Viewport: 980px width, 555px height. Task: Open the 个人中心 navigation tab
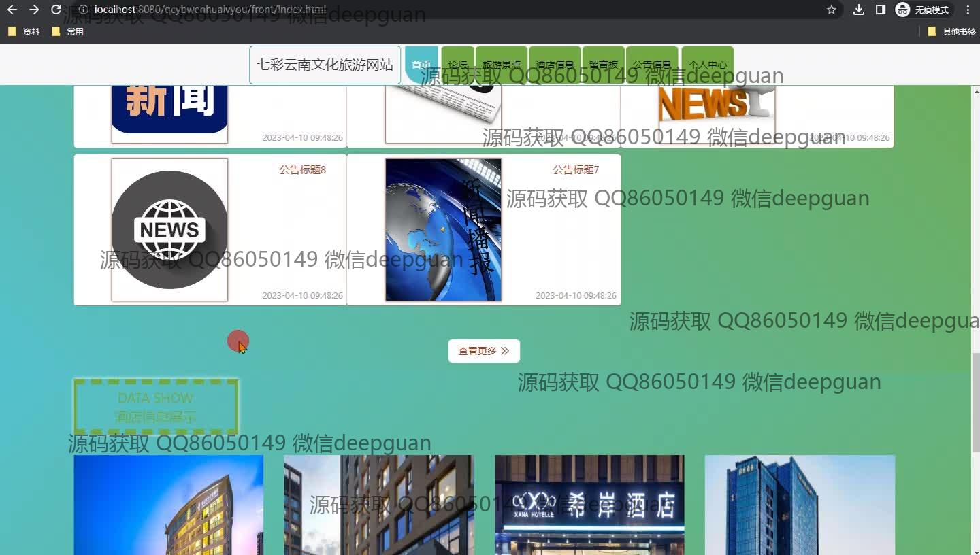pos(707,65)
